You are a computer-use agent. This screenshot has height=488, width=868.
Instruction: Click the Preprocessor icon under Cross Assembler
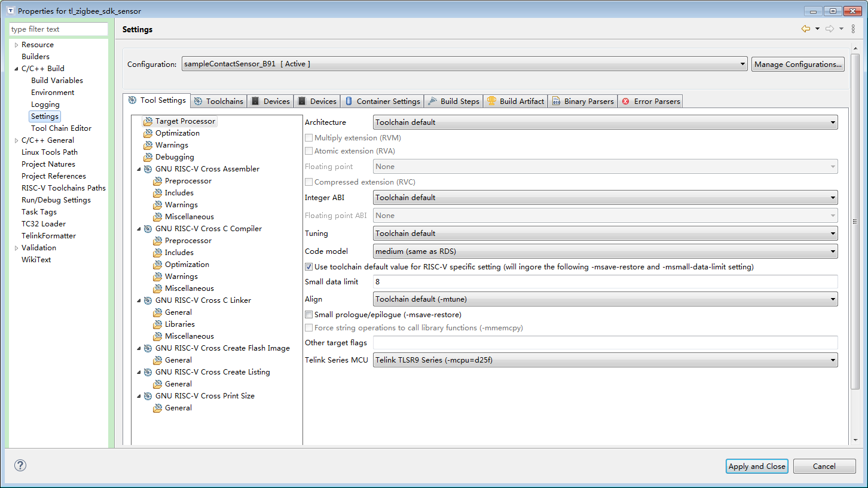pyautogui.click(x=158, y=181)
